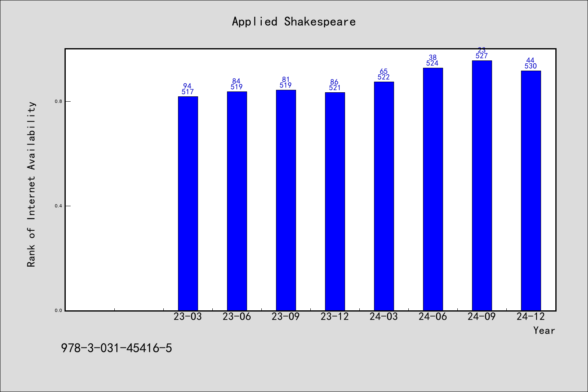Click the 23-09 x-axis label

286,316
